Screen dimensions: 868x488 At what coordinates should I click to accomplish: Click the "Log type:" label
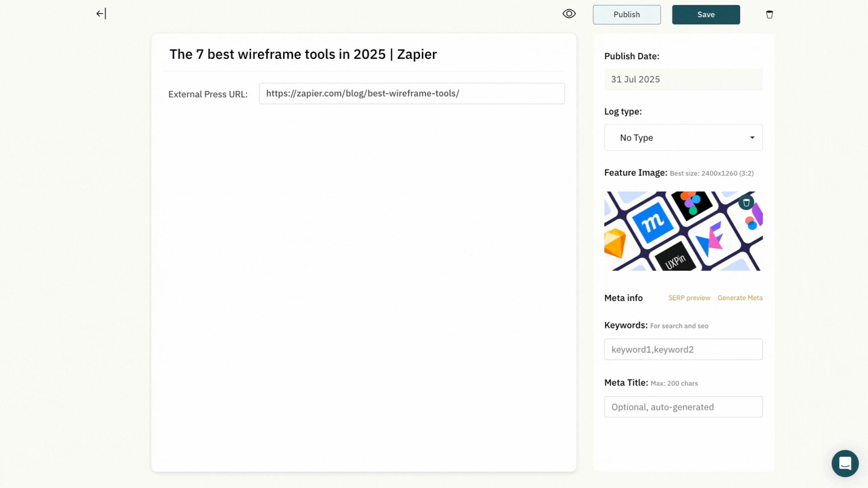(623, 111)
